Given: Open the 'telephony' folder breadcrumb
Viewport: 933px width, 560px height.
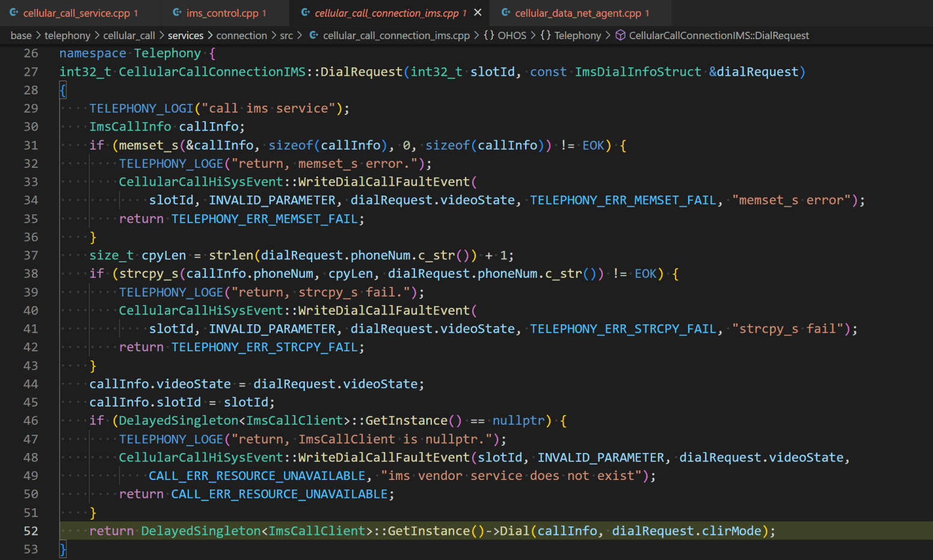Looking at the screenshot, I should click(67, 35).
